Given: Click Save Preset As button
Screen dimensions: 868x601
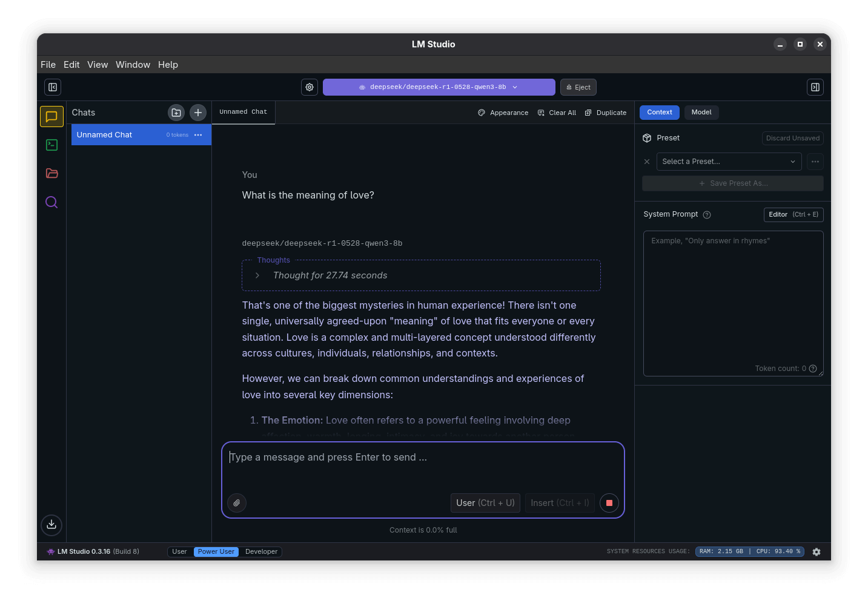Looking at the screenshot, I should 732,183.
